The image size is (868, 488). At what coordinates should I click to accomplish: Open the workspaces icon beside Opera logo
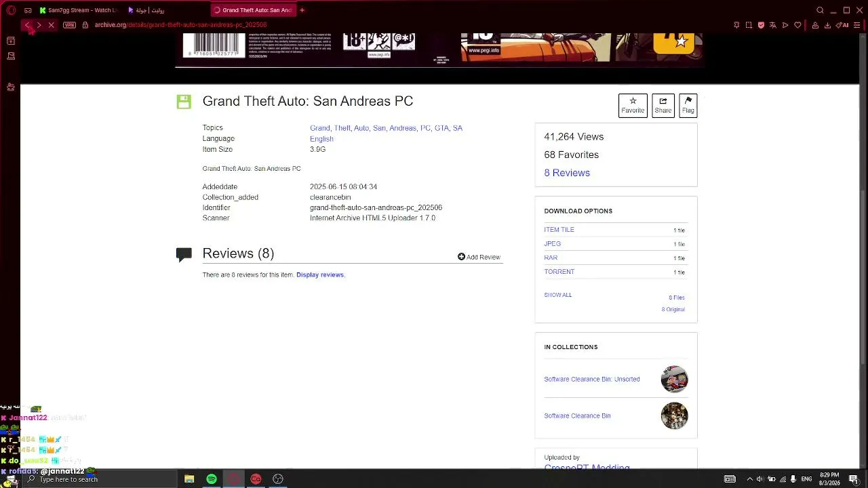[x=28, y=10]
